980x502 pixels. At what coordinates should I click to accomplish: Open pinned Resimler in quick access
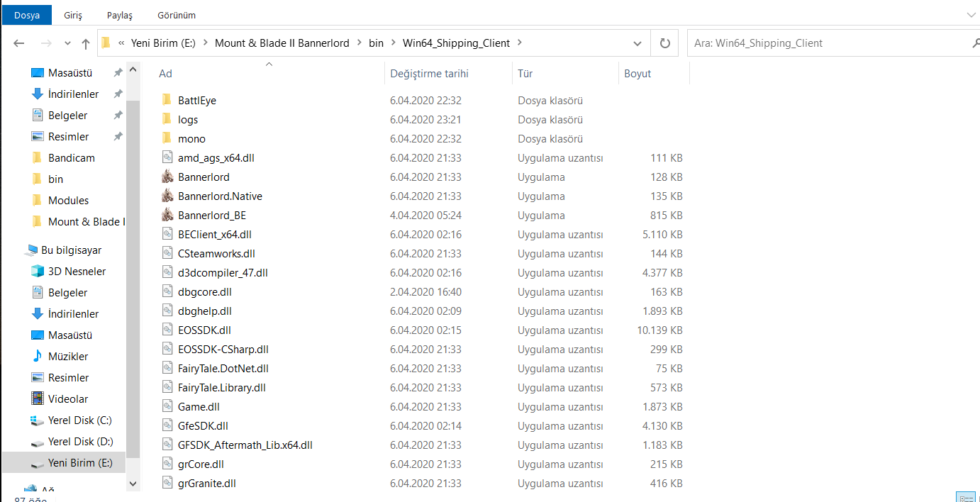[69, 137]
